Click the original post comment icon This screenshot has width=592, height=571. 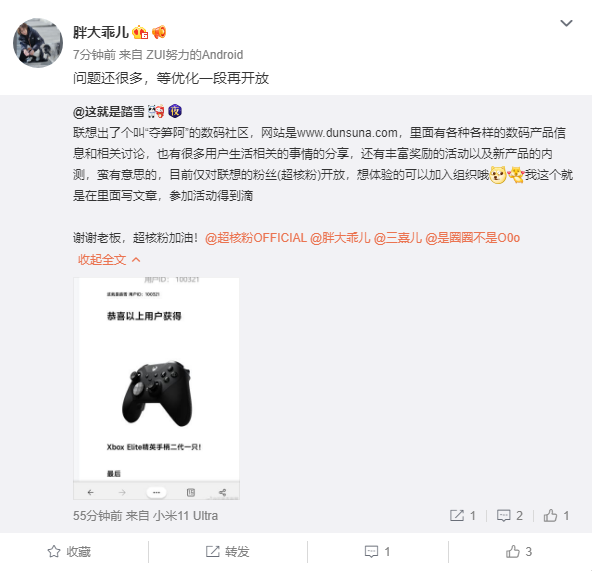(x=510, y=515)
